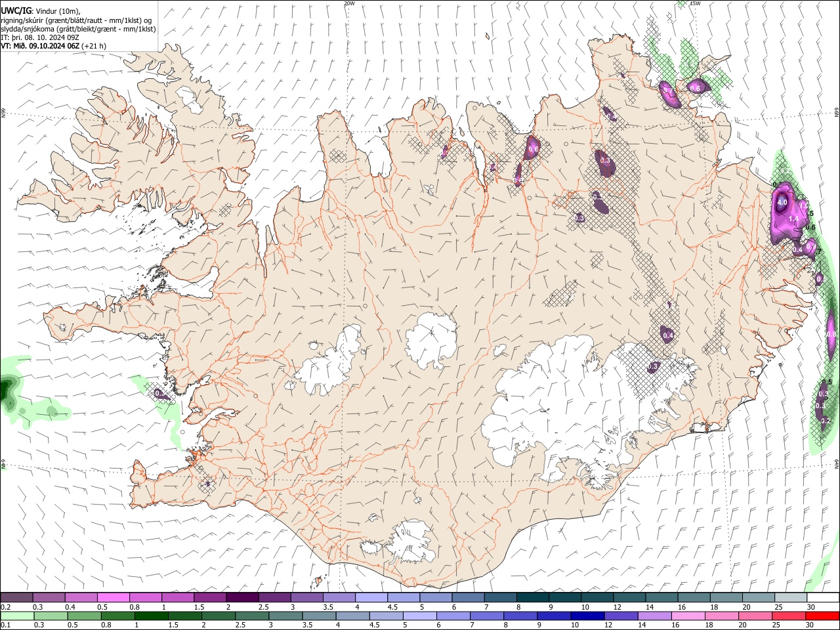
Task: Pick the light pink 16–18 rain scale swatch
Action: (688, 616)
